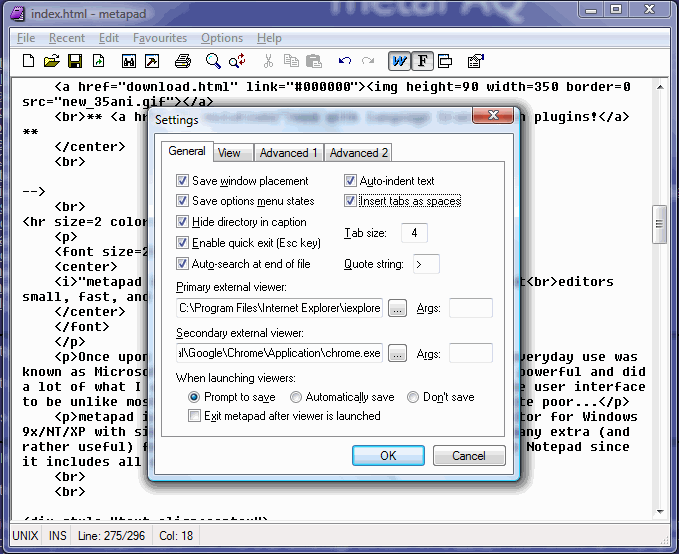Toggle Insert tabs as spaces
Viewport: 679px width, 554px height.
350,201
